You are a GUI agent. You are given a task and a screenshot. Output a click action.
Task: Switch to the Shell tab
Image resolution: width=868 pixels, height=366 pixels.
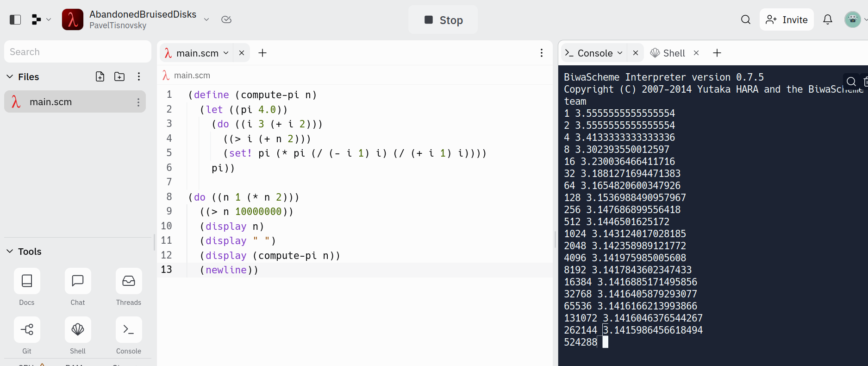(668, 53)
